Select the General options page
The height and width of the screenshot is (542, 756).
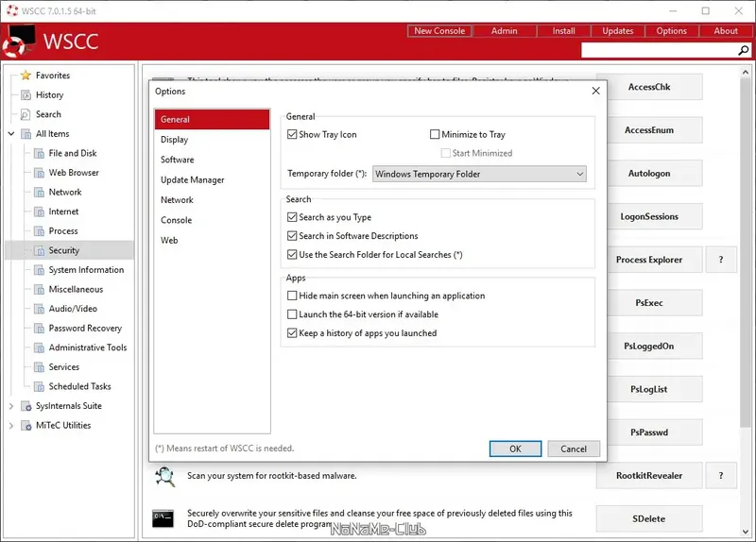pos(212,120)
